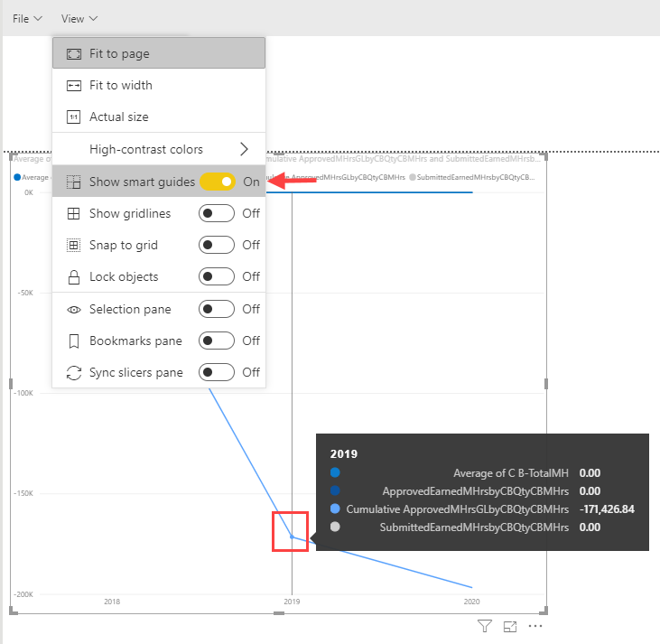Click the gridlines icon
The height and width of the screenshot is (644, 660).
[74, 213]
